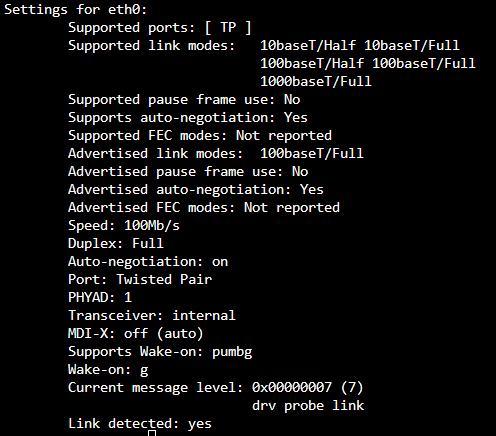Click the 1000baseT/Full supported mode text
Viewport: 496px width, 436px height.
click(316, 81)
